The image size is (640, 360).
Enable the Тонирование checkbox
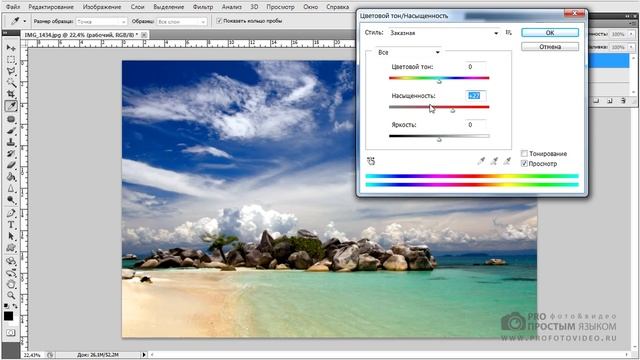tap(524, 153)
